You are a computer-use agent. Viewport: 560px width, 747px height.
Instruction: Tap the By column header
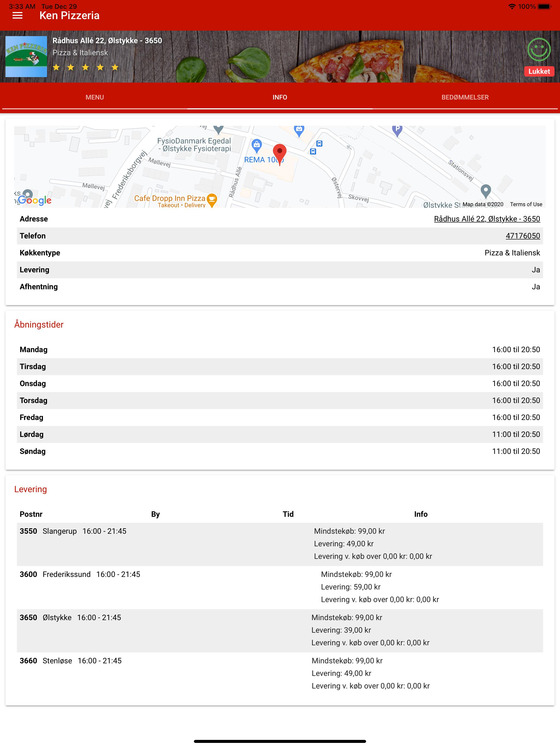coord(155,514)
